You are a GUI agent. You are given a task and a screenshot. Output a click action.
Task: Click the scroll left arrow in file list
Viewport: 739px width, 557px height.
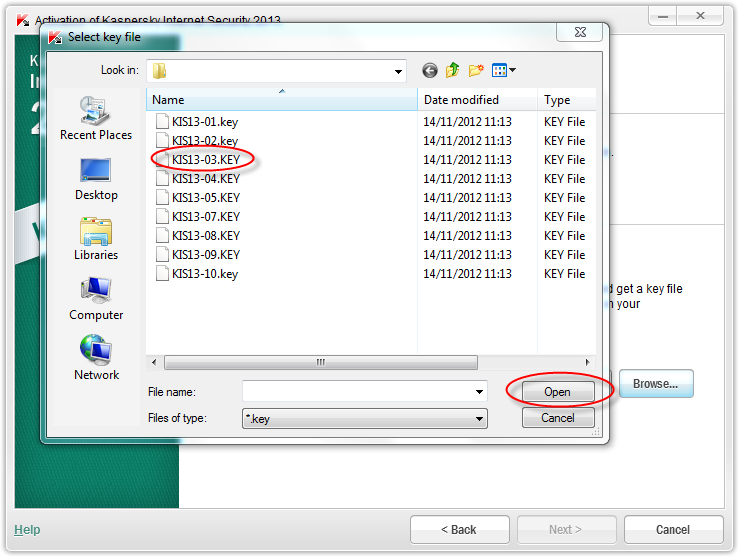154,362
